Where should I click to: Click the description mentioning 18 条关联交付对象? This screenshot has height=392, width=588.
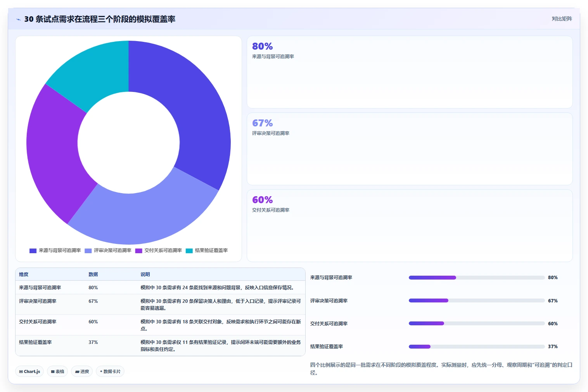221,325
